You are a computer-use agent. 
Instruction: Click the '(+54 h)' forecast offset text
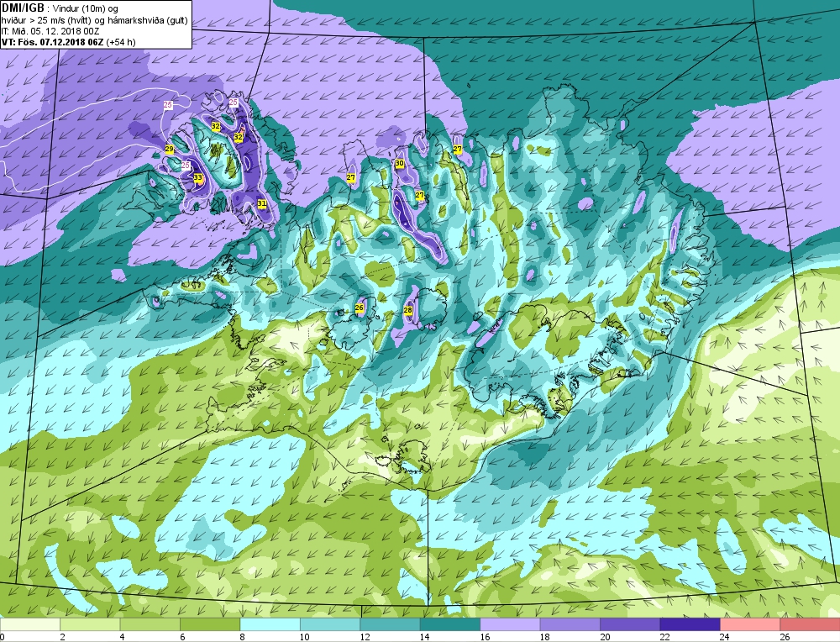(x=121, y=42)
